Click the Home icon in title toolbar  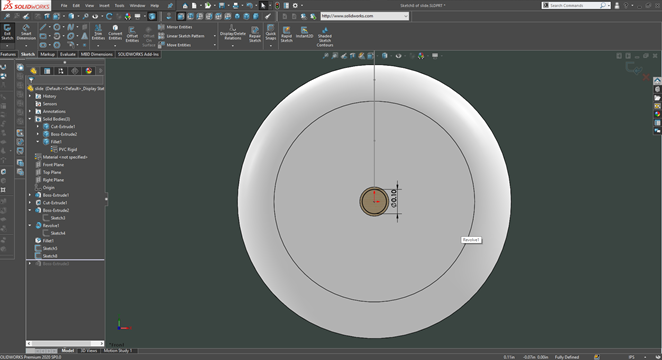[185, 5]
